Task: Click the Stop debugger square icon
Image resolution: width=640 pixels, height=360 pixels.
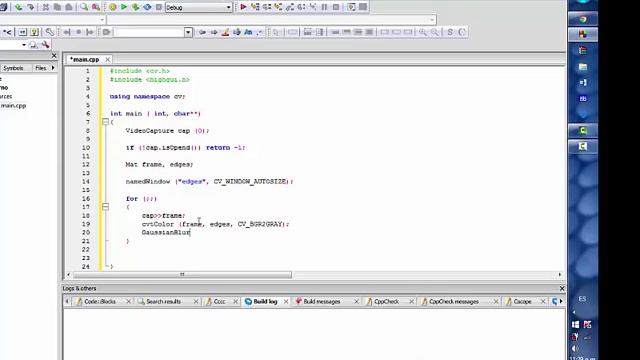Action: coord(336,7)
